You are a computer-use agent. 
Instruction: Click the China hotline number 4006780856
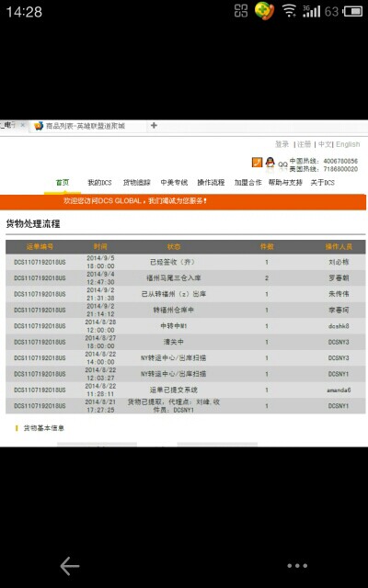(340, 161)
